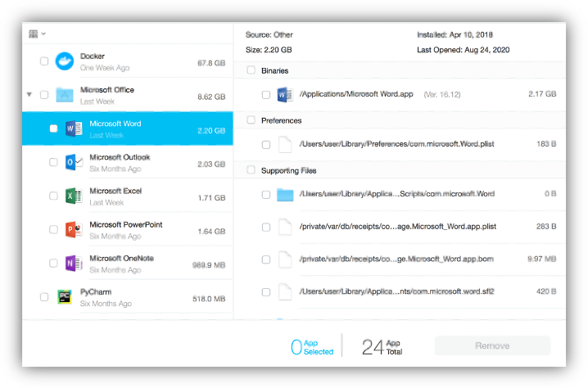Screen dimensions: 588x388
Task: Click the Docker whale icon
Action: (x=64, y=61)
